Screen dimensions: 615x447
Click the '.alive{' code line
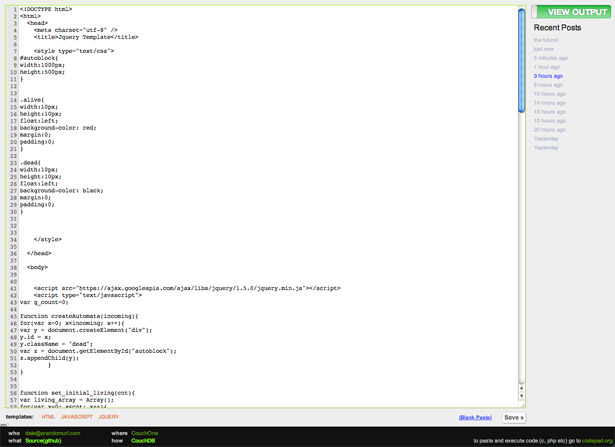click(32, 100)
